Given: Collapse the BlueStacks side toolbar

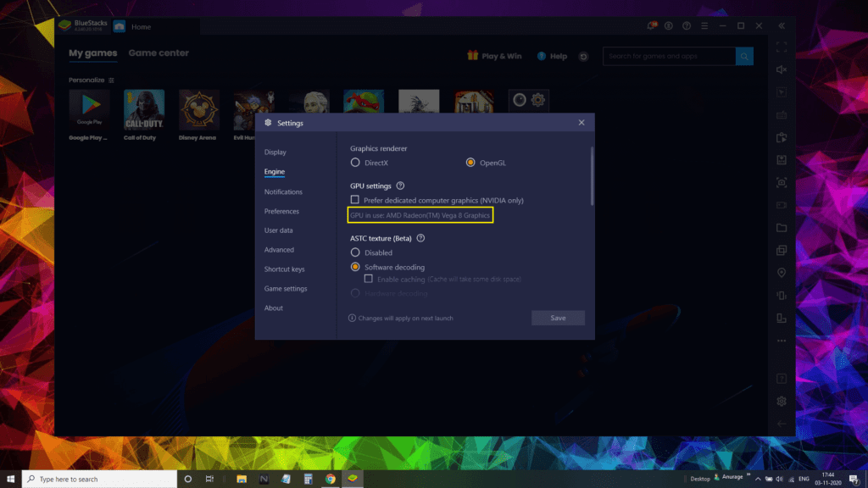Looking at the screenshot, I should click(782, 26).
